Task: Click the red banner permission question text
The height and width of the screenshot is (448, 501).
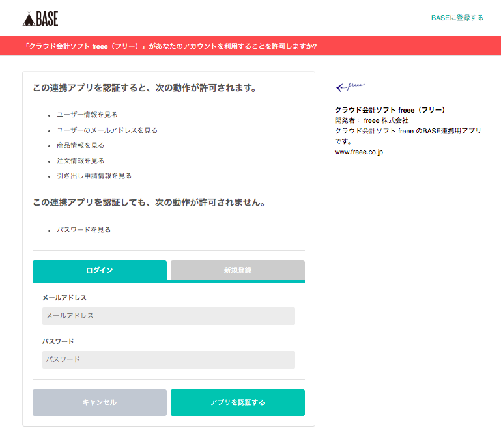Action: (171, 46)
